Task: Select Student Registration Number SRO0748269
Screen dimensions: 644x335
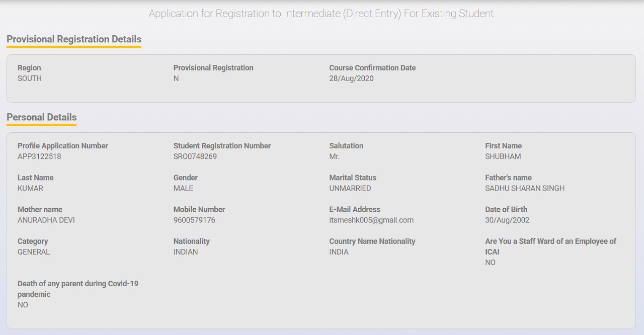Action: tap(195, 156)
